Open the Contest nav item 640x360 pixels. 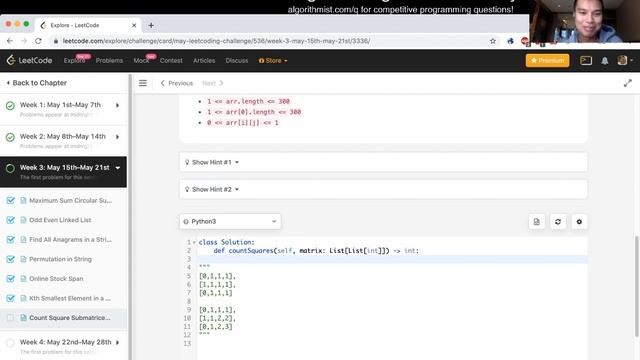171,60
